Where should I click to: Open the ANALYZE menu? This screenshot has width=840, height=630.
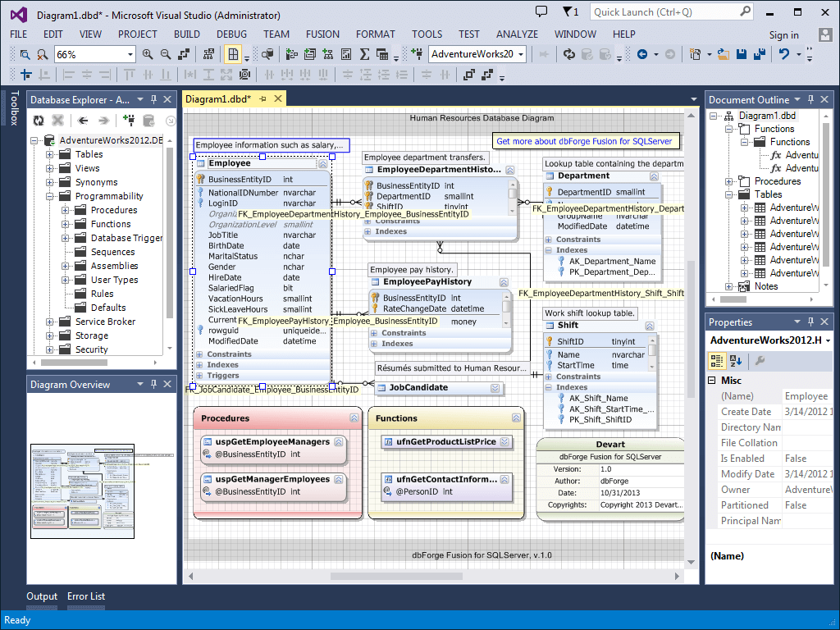click(x=517, y=34)
